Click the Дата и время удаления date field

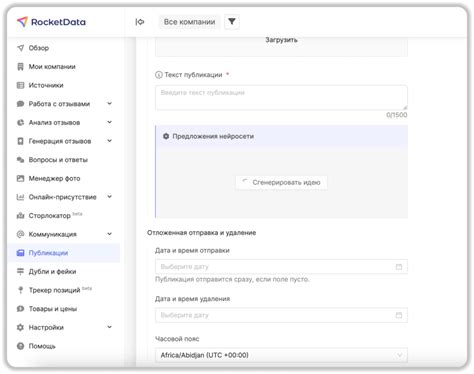point(281,315)
